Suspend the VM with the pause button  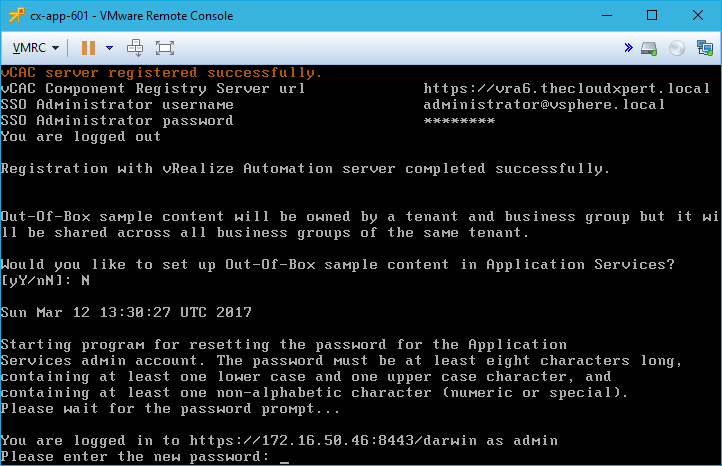pyautogui.click(x=88, y=48)
